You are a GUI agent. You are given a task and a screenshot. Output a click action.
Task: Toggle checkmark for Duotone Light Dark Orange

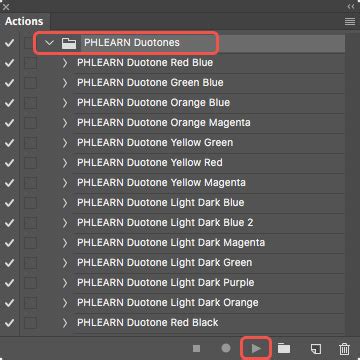(x=10, y=303)
